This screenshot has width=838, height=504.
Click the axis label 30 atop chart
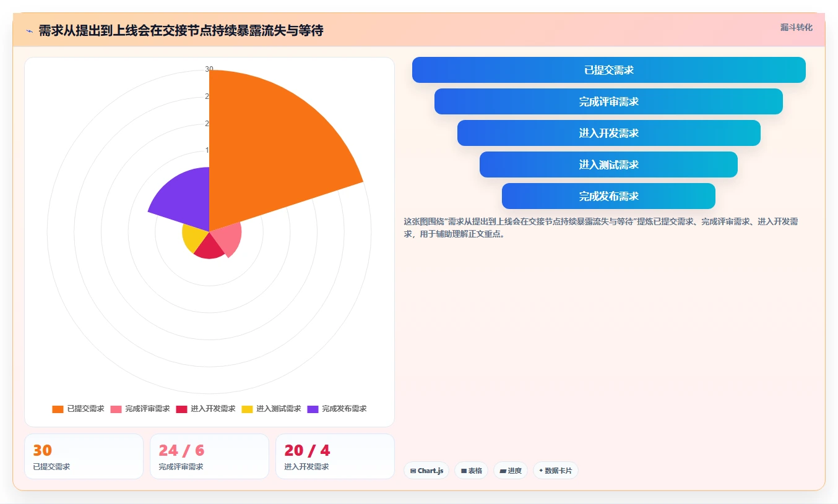pyautogui.click(x=209, y=69)
